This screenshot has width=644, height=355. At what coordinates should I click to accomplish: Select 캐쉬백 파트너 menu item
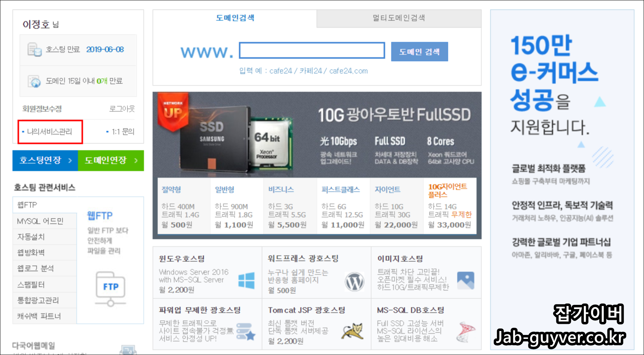pyautogui.click(x=45, y=316)
